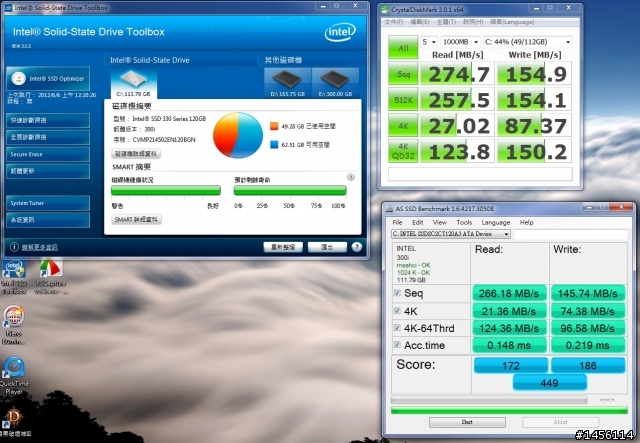
Task: Click the round help question-mark in Toolbox footer
Action: 356,247
